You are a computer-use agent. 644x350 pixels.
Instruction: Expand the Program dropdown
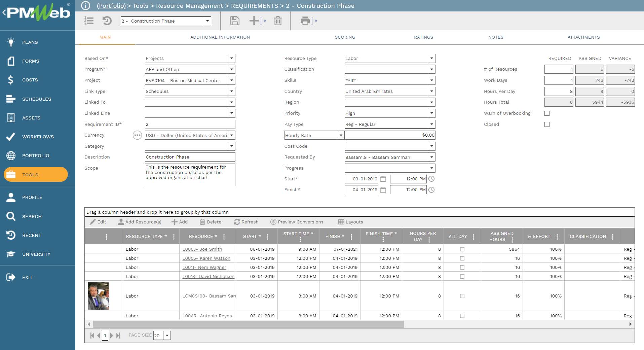[231, 69]
